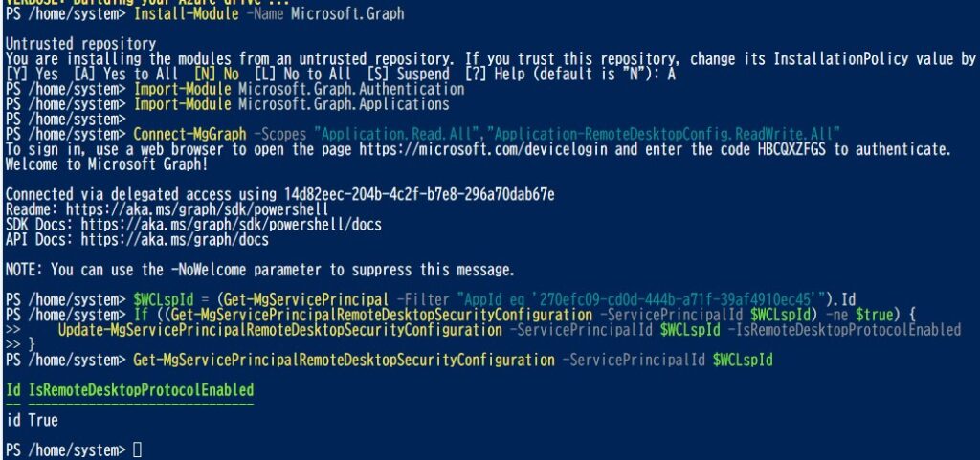The image size is (980, 460).
Task: Click the "Untrusted repository" heading text
Action: 80,44
